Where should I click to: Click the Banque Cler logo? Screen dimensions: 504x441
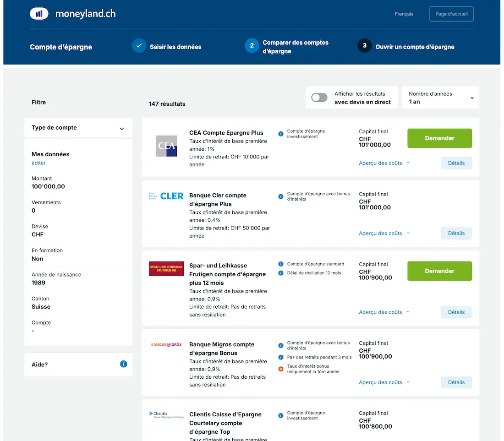click(166, 196)
